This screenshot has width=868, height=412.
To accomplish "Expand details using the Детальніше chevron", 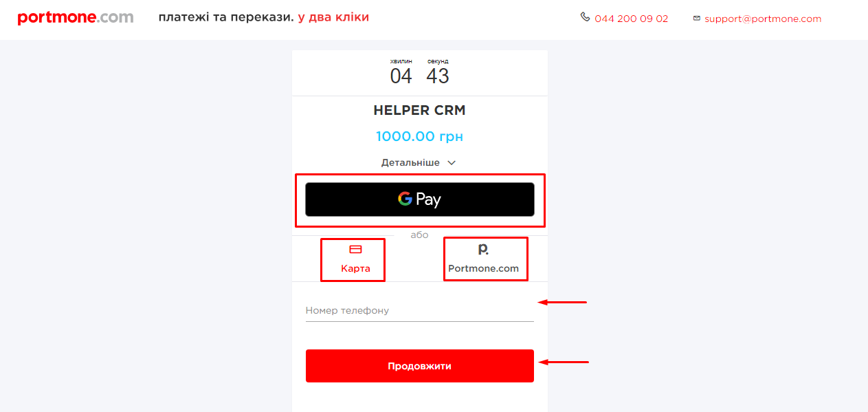I will pos(452,163).
